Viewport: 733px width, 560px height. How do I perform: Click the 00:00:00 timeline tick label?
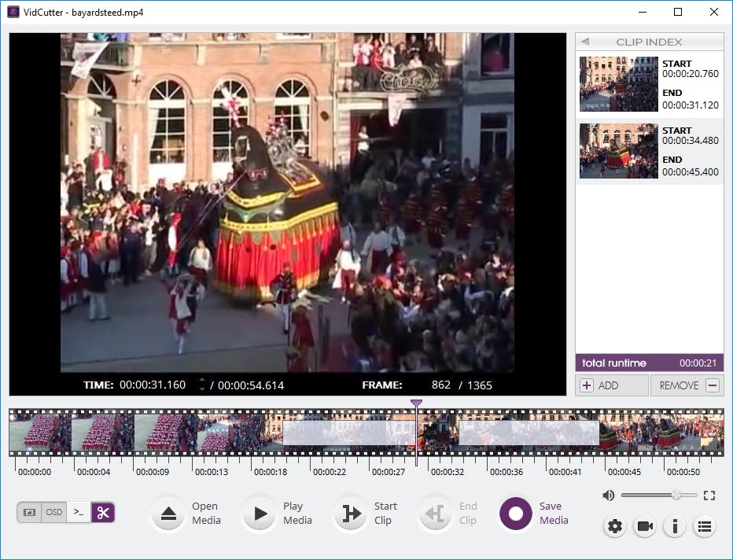(x=35, y=472)
